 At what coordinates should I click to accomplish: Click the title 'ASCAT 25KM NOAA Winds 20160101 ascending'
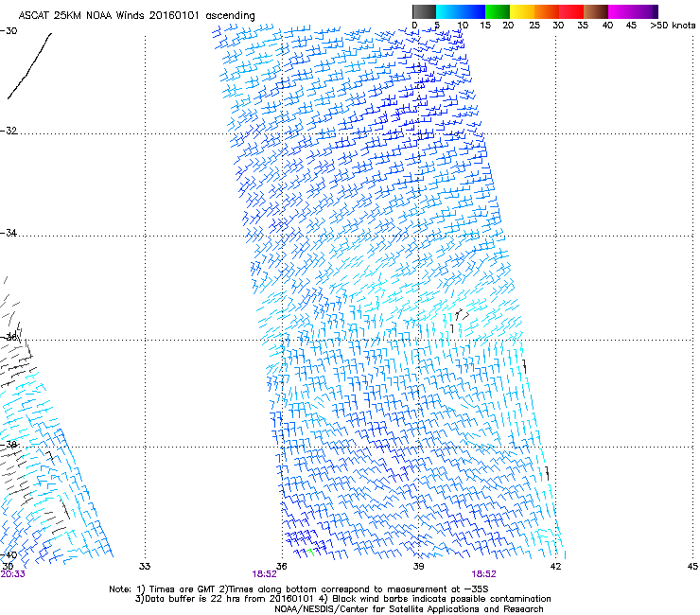pos(136,16)
